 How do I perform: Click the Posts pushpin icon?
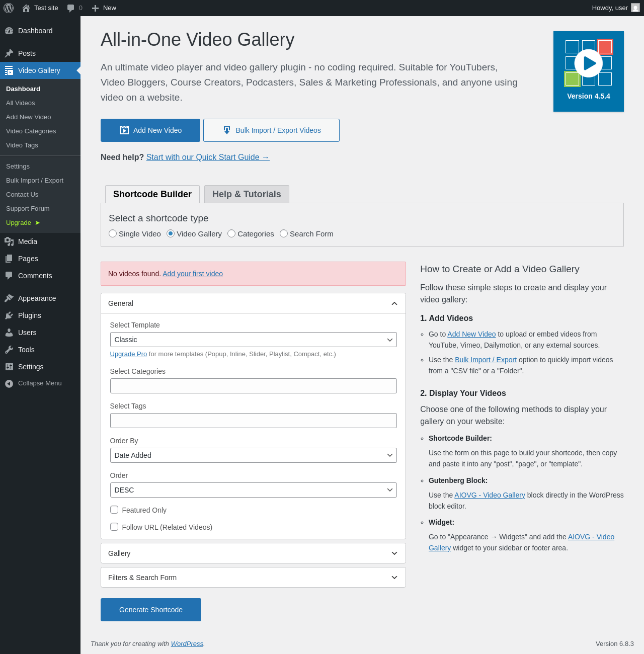[x=9, y=53]
